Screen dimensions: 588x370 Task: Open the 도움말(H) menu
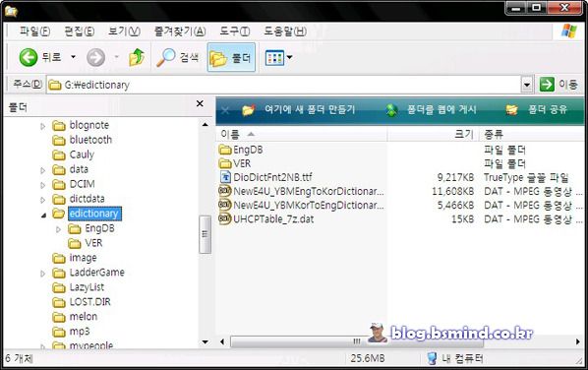285,31
